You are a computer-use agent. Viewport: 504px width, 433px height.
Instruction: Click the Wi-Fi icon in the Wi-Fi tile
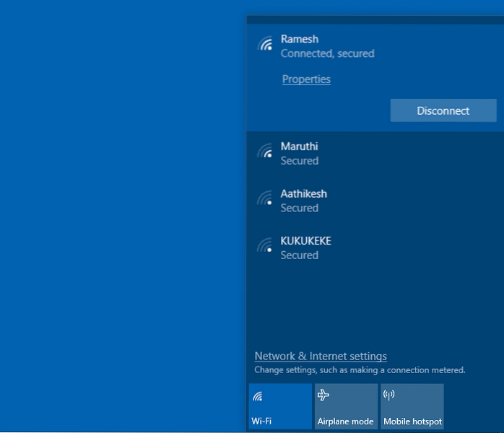[x=258, y=396]
